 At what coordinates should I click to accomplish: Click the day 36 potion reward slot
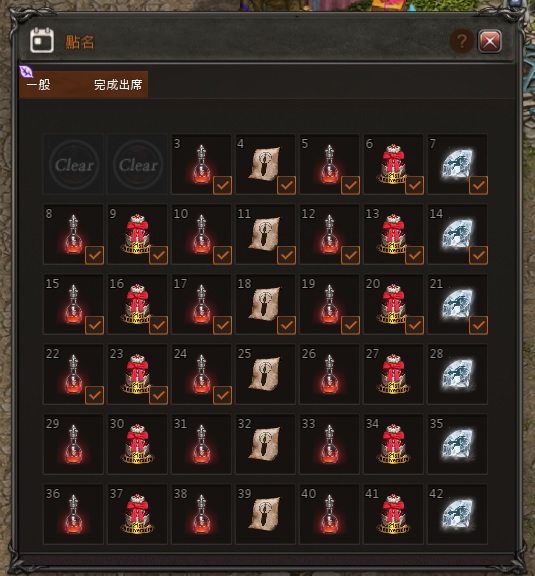coord(73,514)
